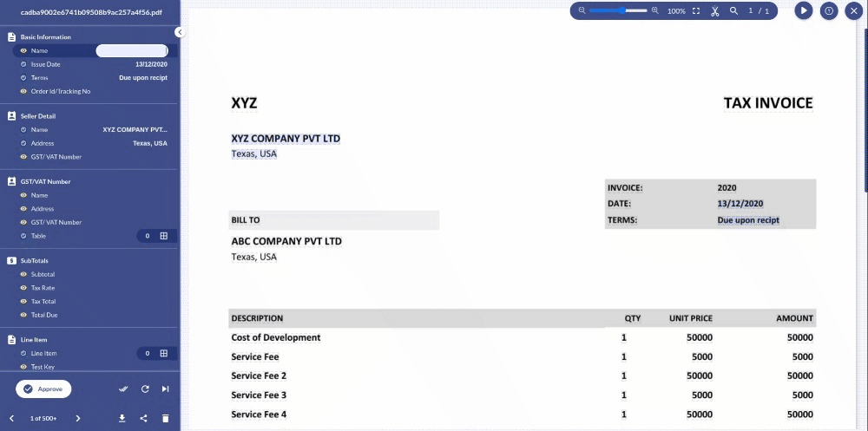This screenshot has height=431, width=868.
Task: Collapse the left sidebar with chevron
Action: pyautogui.click(x=180, y=32)
